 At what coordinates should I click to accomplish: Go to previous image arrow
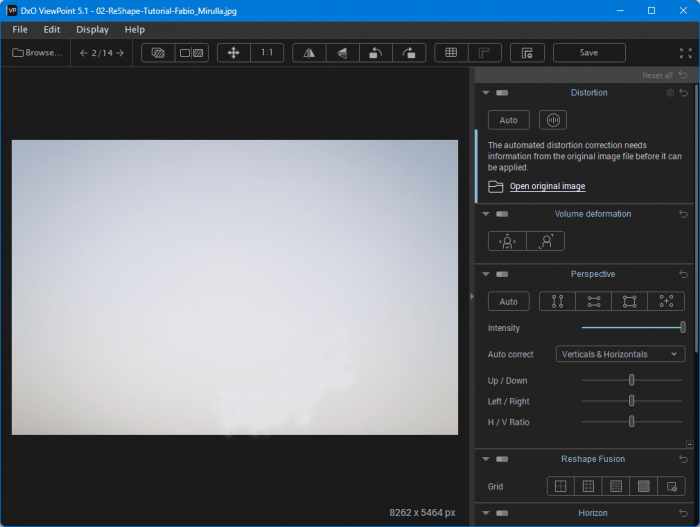83,53
